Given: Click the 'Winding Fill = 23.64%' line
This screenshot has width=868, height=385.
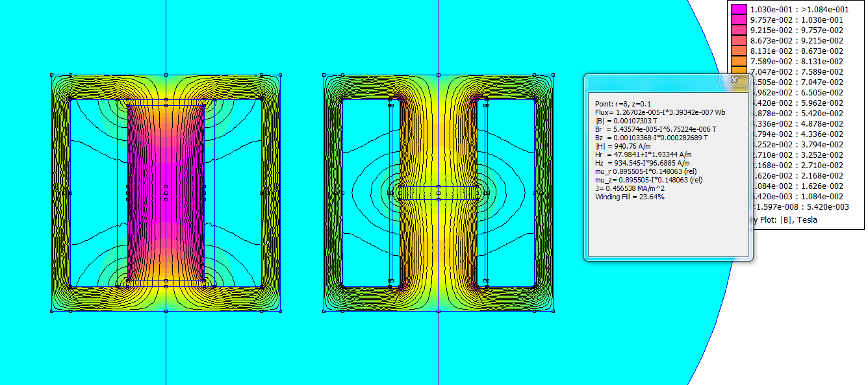Looking at the screenshot, I should [630, 197].
